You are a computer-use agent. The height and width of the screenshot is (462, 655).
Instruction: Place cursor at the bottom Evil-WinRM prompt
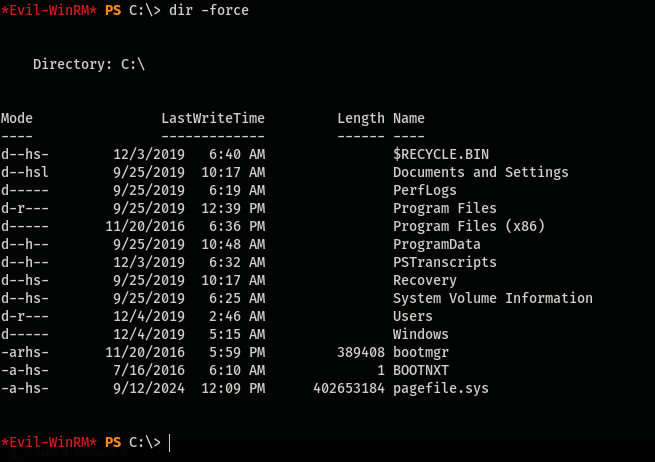[170, 443]
